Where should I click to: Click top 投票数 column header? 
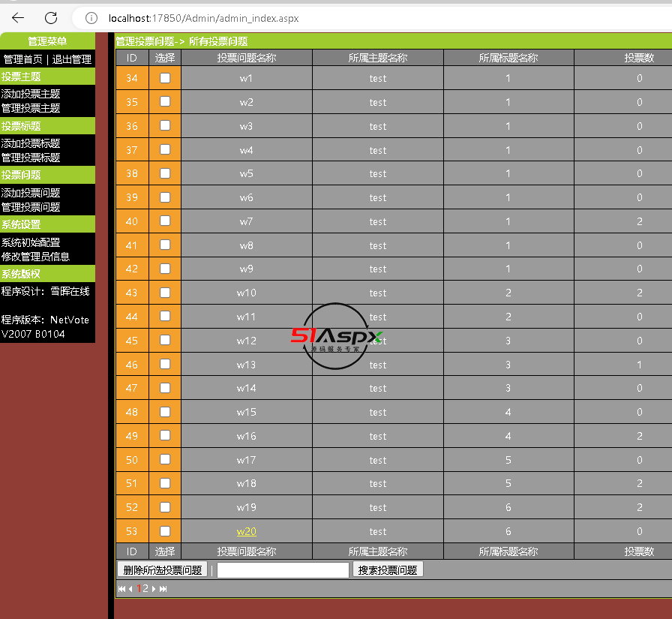coord(639,58)
